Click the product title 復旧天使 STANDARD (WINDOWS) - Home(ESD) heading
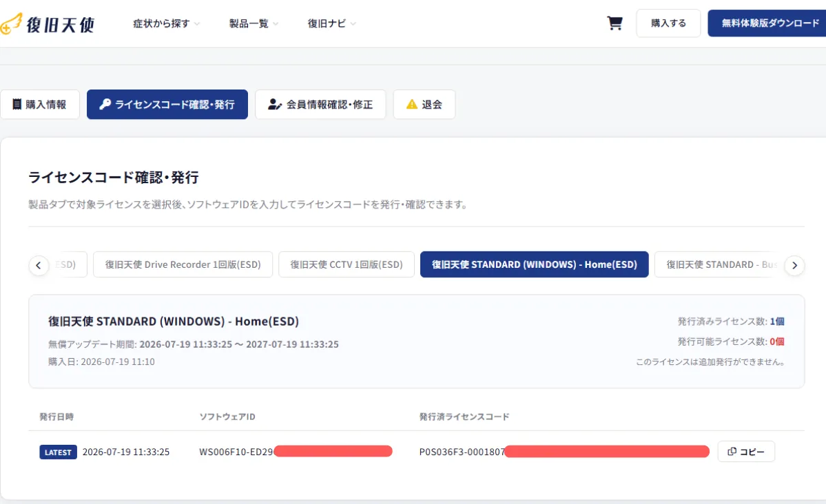The height and width of the screenshot is (504, 826). coord(174,322)
